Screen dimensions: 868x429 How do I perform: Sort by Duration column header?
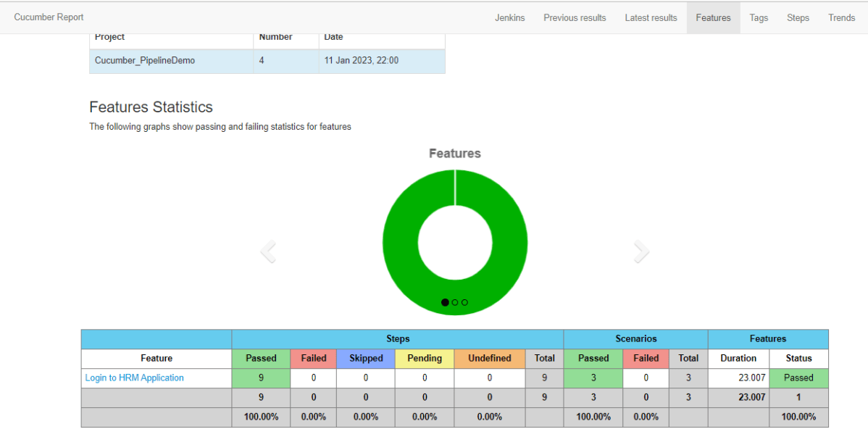pyautogui.click(x=738, y=358)
